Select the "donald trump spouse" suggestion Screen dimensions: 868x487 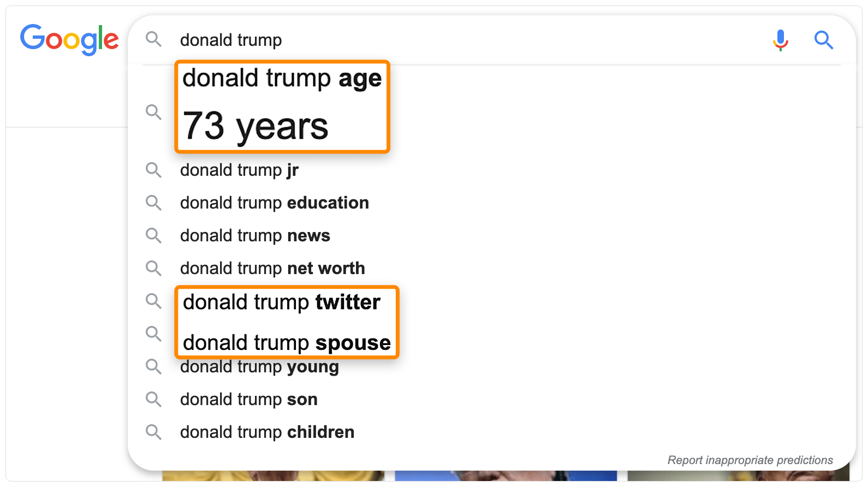286,342
